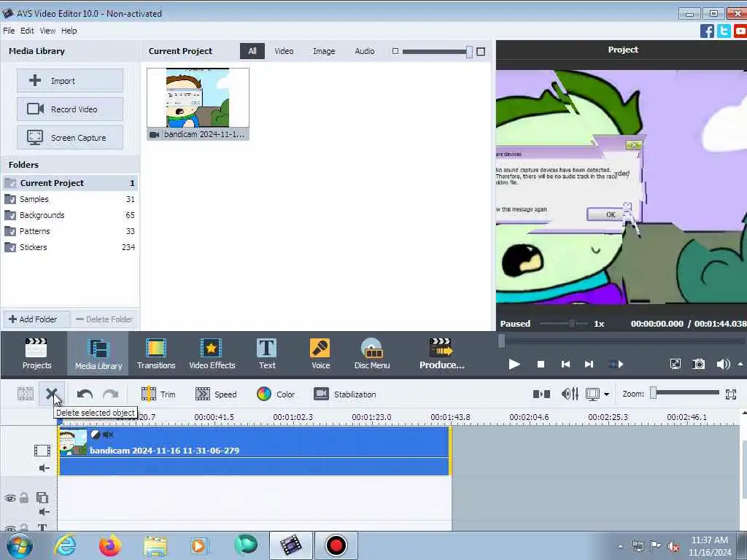The height and width of the screenshot is (560, 747).
Task: Open Video Effects panel
Action: point(212,354)
